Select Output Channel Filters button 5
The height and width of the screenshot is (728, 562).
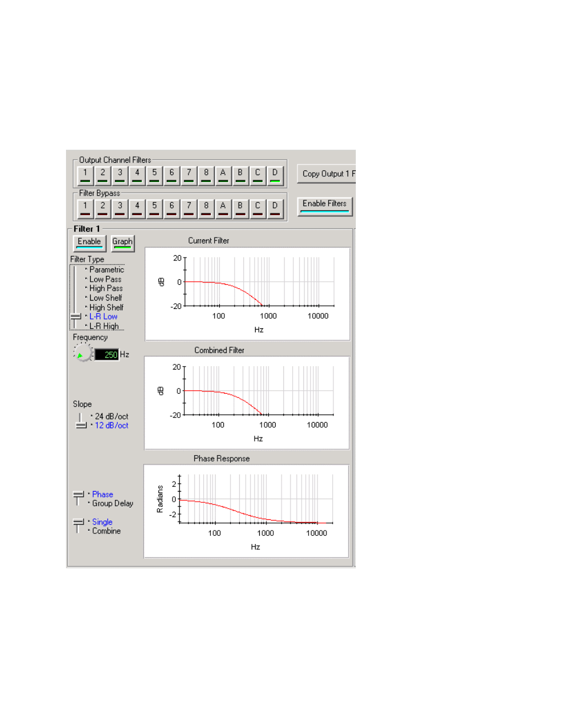[x=154, y=176]
